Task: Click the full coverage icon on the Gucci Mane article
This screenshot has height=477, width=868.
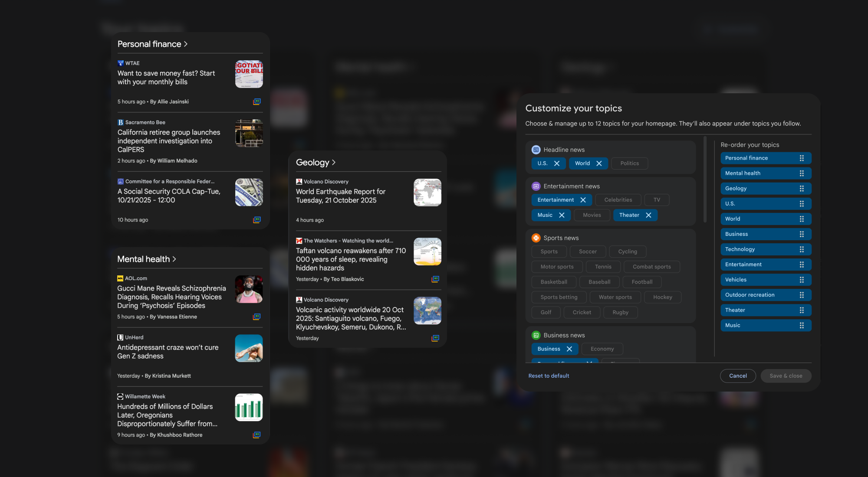Action: (257, 317)
